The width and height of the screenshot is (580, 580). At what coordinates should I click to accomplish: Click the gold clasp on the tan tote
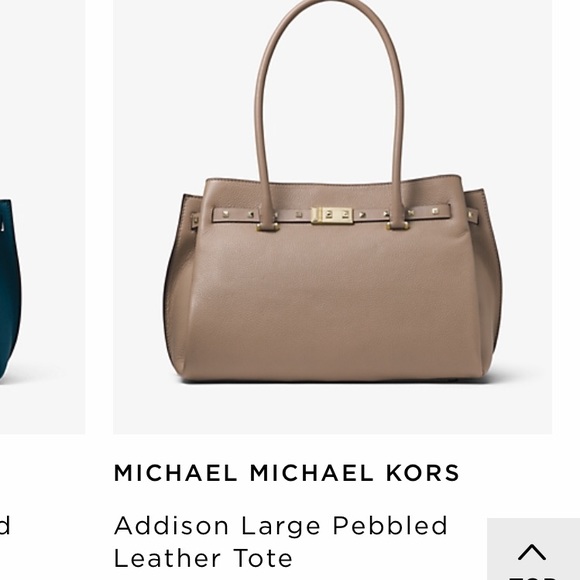tap(332, 215)
